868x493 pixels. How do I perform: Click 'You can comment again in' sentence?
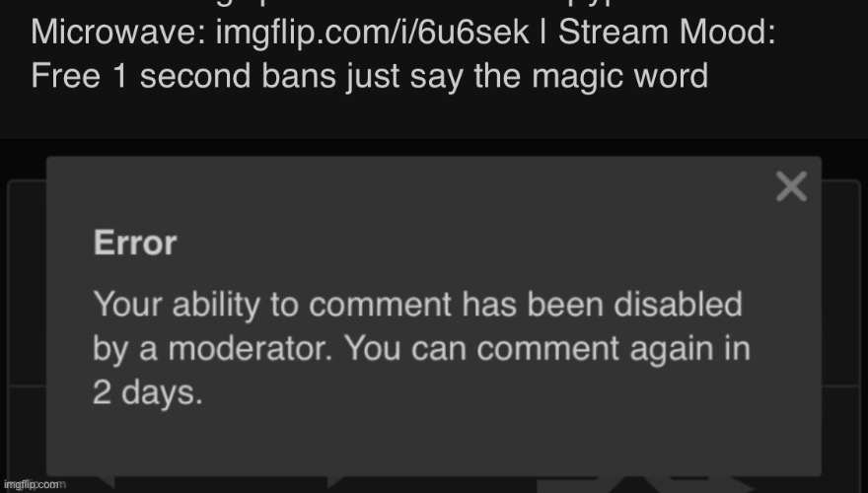[x=546, y=349]
